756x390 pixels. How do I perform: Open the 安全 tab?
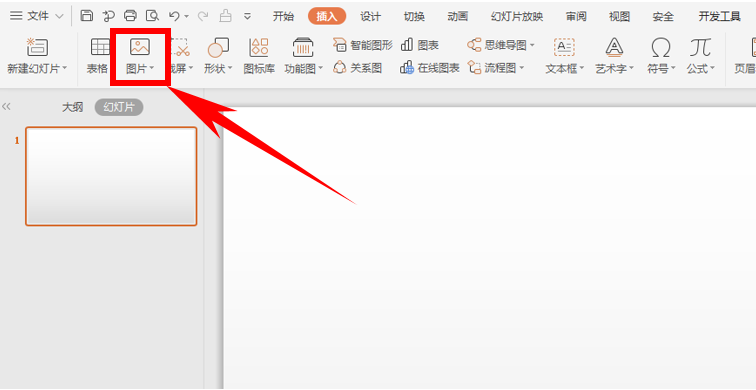pyautogui.click(x=663, y=16)
